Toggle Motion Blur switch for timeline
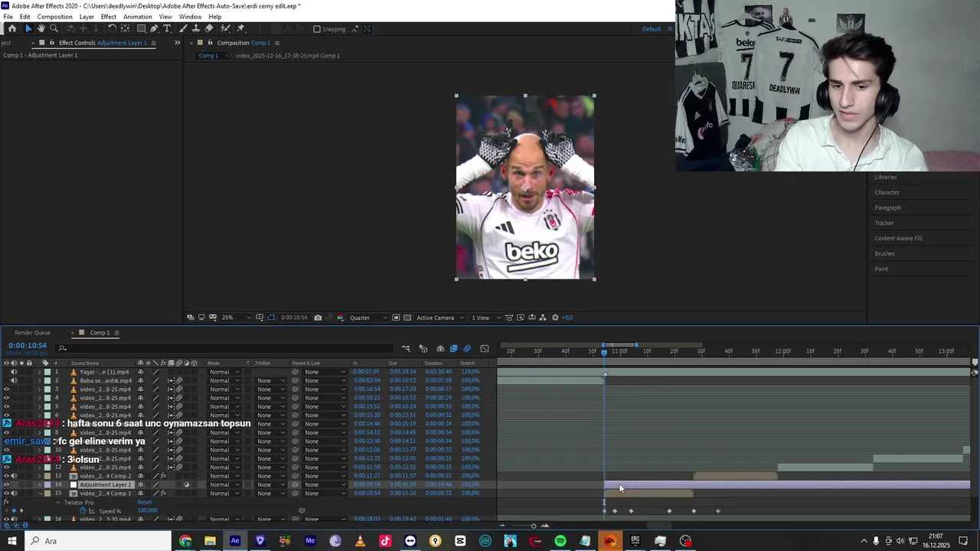This screenshot has width=980, height=551. tap(467, 349)
